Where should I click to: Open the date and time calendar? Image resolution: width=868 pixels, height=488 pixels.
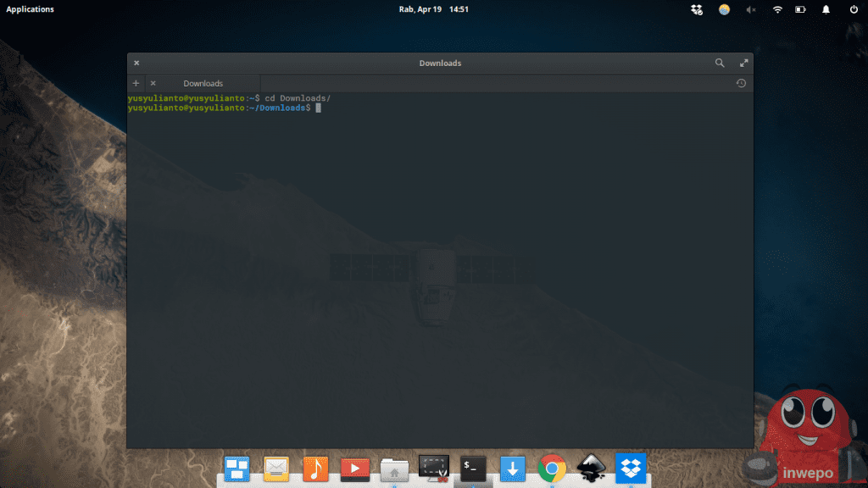point(433,9)
